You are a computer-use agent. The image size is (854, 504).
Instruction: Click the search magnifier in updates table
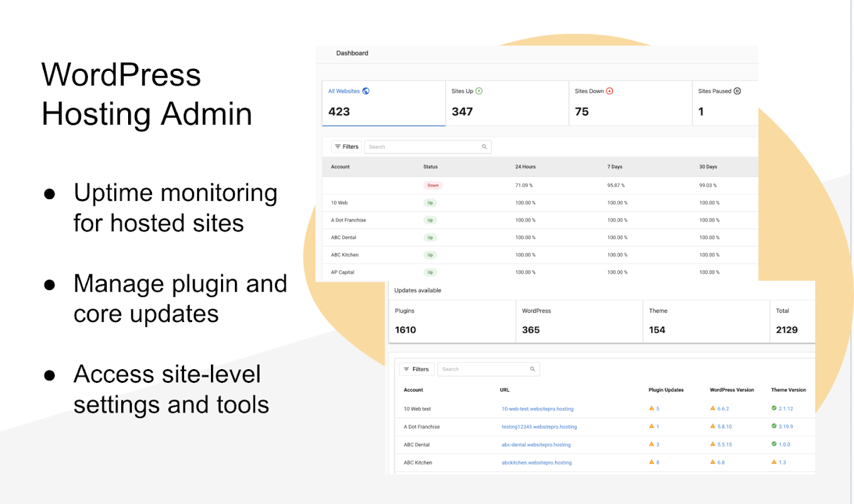tap(532, 369)
